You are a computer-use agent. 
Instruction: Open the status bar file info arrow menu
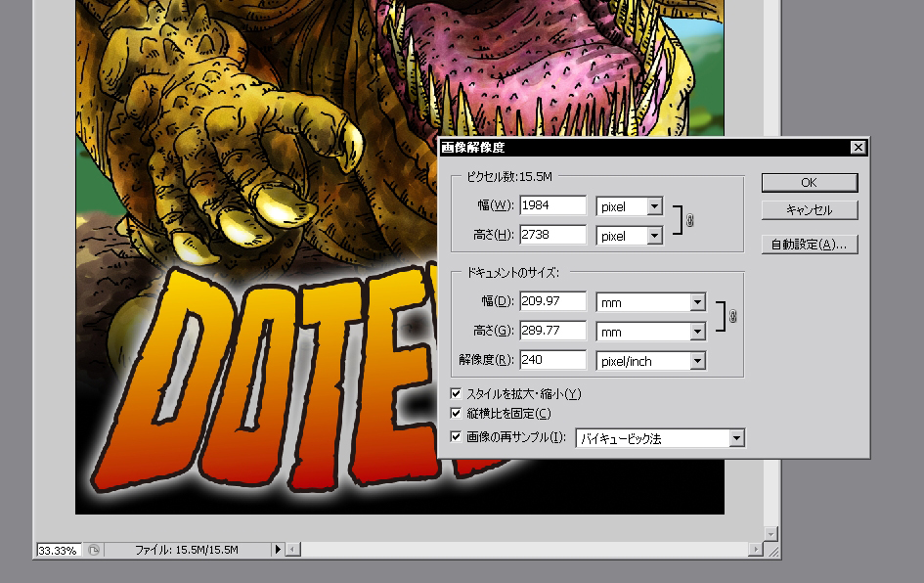click(x=278, y=550)
